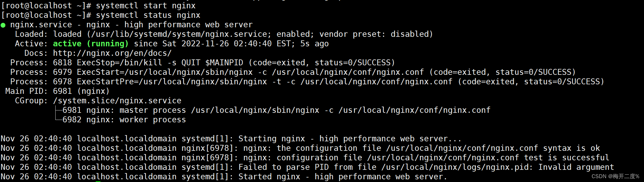The width and height of the screenshot is (644, 182).
Task: Click the ExecStartPre process line 6978
Action: (328, 82)
